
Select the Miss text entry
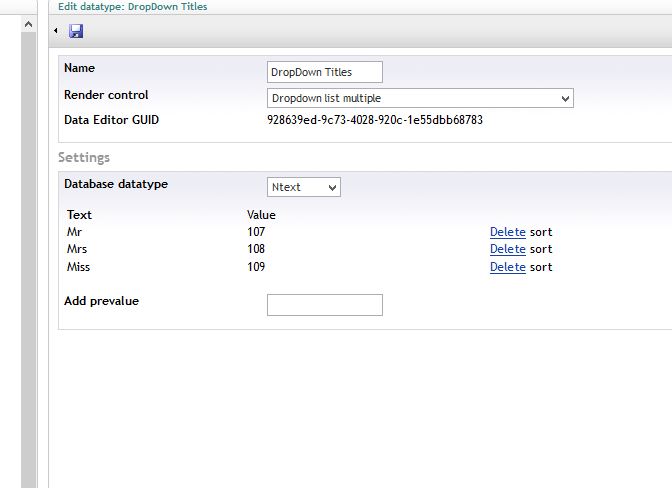click(x=78, y=267)
